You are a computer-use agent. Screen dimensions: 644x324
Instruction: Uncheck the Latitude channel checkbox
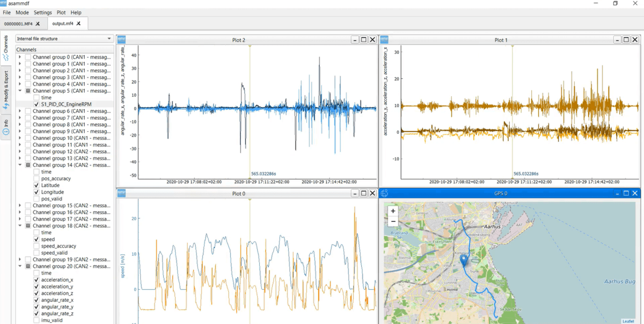[36, 185]
